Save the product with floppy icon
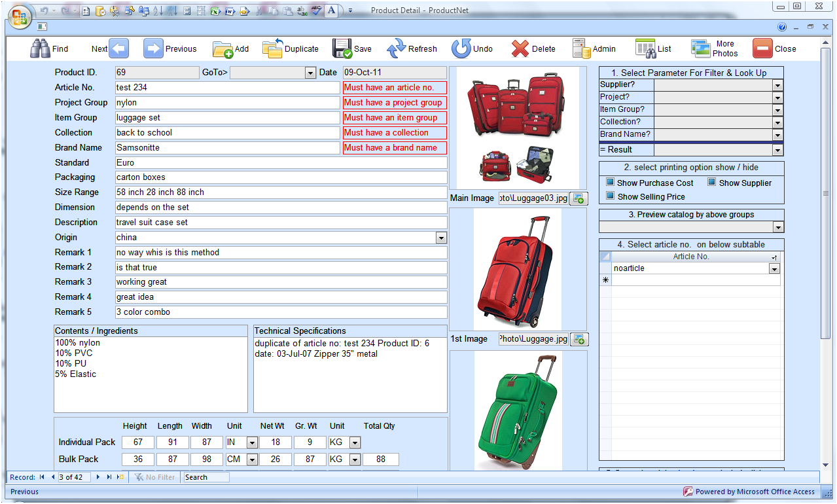Viewport: 837px width, 504px height. 342,49
